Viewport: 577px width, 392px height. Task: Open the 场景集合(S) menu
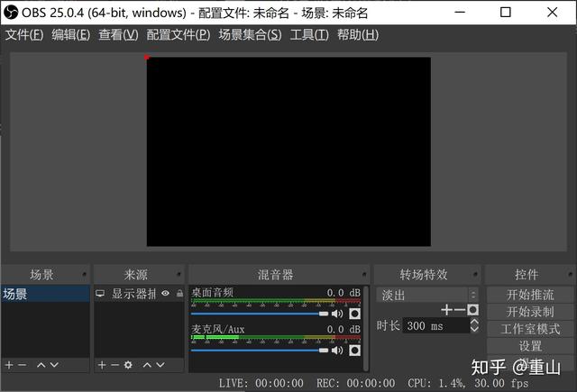[x=250, y=35]
